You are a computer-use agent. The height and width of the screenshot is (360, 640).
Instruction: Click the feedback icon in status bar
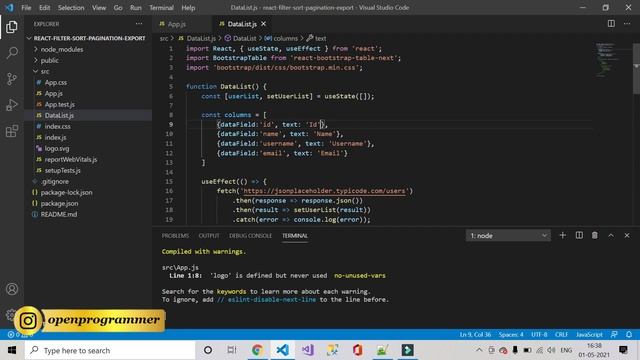(614, 334)
